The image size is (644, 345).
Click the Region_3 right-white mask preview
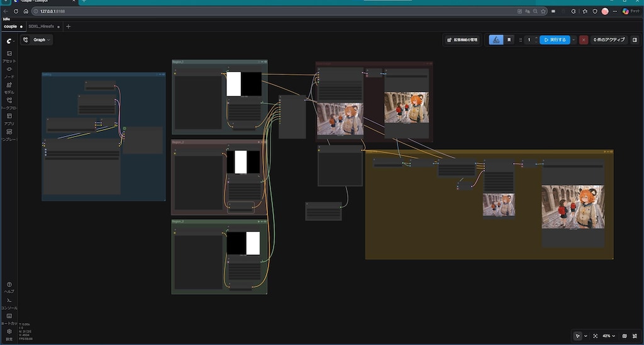(243, 243)
